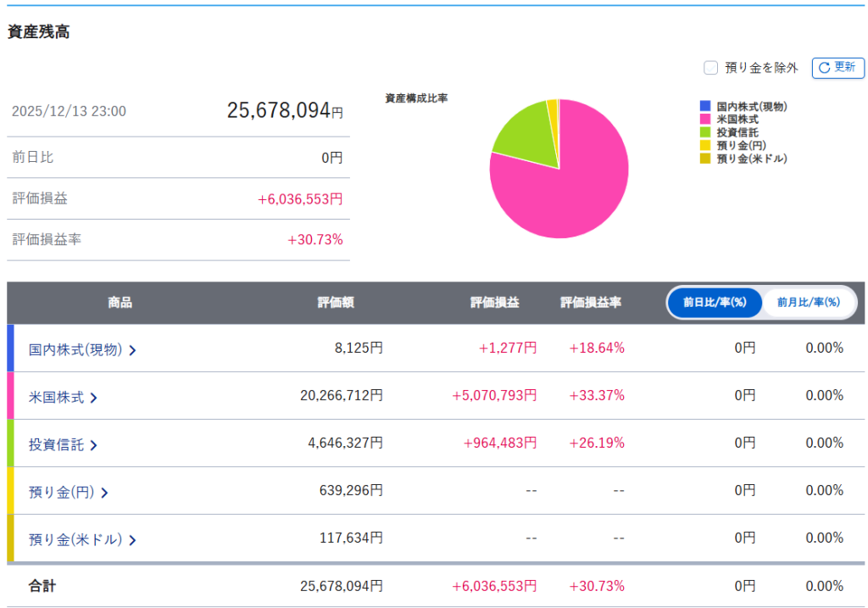This screenshot has height=608, width=868.
Task: Click the 評価損益率 column header
Action: click(x=591, y=303)
